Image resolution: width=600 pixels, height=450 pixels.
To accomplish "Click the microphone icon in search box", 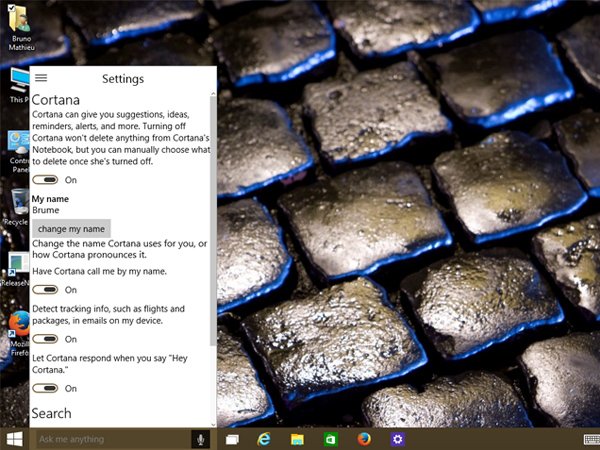I will tap(201, 439).
